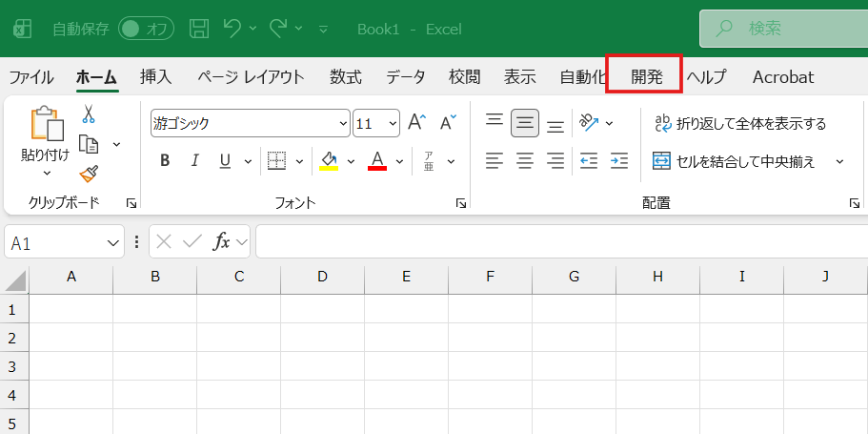Open underline style dropdown arrow
The height and width of the screenshot is (434, 868).
[249, 161]
